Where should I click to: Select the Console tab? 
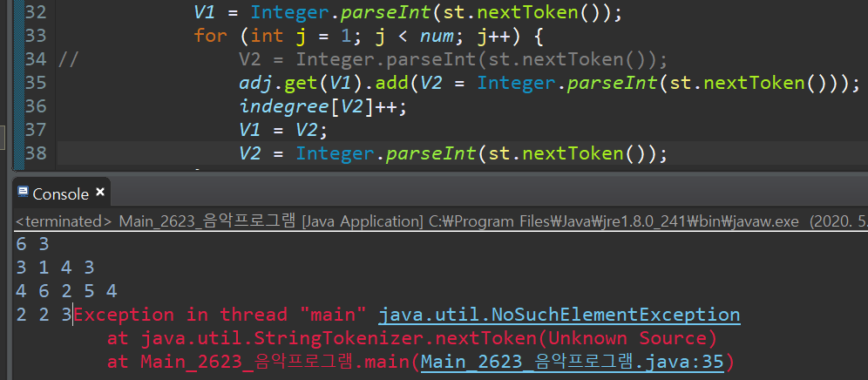61,193
